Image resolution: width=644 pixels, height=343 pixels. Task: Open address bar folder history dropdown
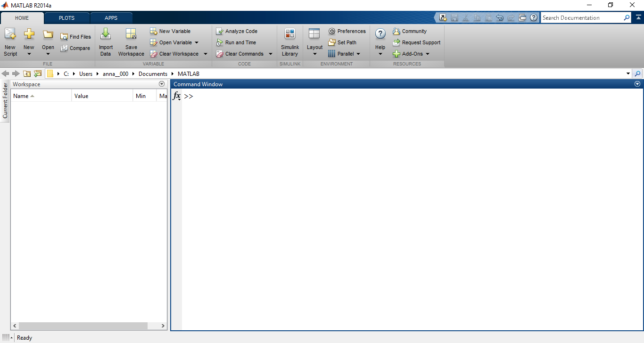(628, 73)
